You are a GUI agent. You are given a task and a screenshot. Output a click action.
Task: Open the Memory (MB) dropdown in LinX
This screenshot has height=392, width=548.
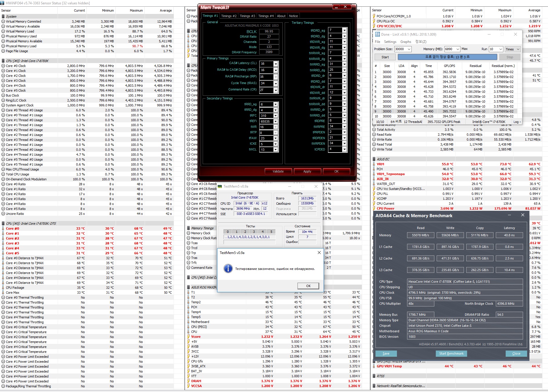pos(458,49)
